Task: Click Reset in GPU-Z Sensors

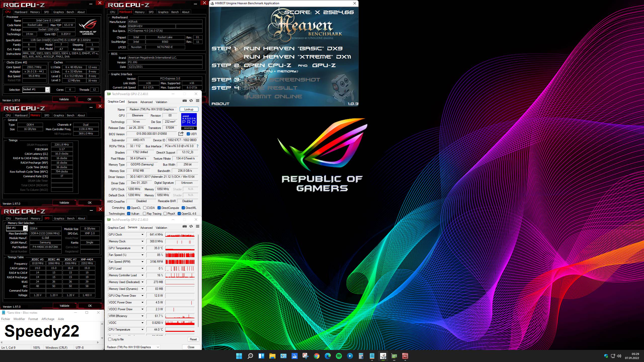Action: [x=193, y=339]
